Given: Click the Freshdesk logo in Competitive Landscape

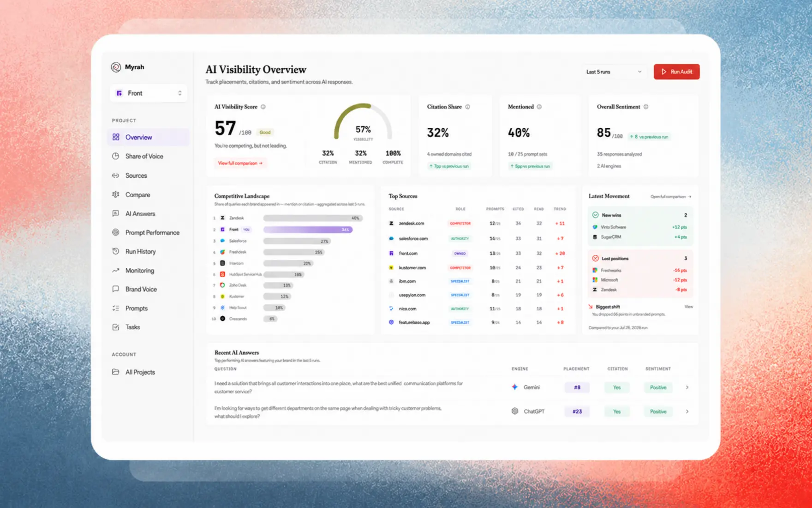Looking at the screenshot, I should click(x=222, y=252).
